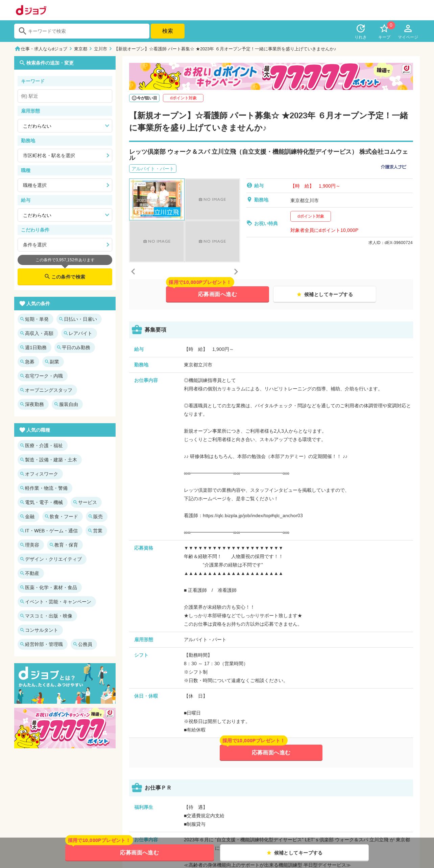
Task: Click the dジョブ logo
Action: pos(31,10)
